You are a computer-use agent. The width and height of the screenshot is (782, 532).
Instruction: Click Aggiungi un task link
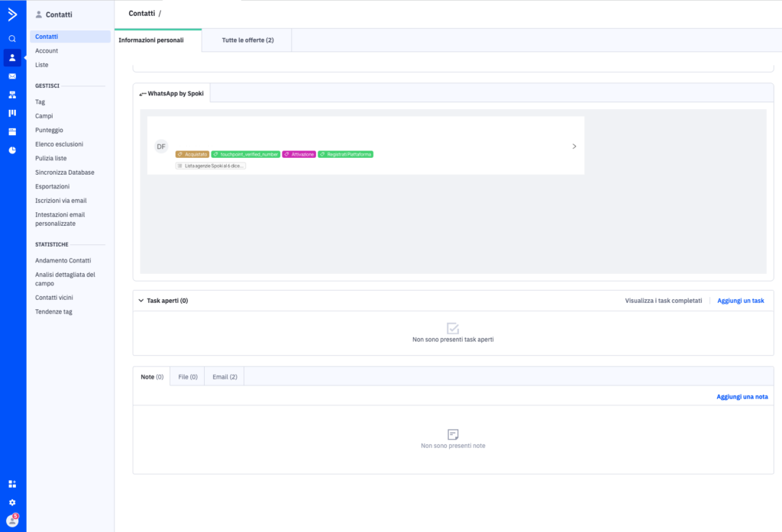[740, 301]
